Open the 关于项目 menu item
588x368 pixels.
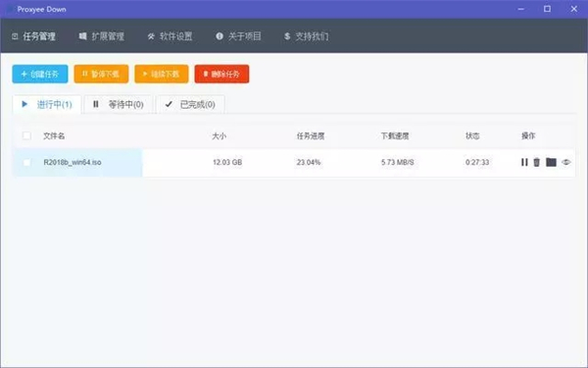click(238, 36)
